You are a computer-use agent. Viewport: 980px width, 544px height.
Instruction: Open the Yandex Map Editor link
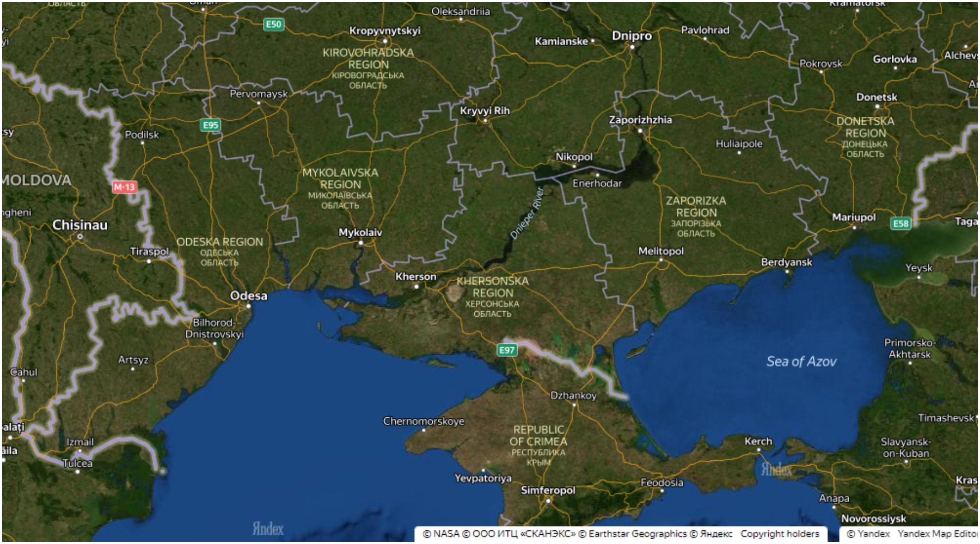coord(936,534)
